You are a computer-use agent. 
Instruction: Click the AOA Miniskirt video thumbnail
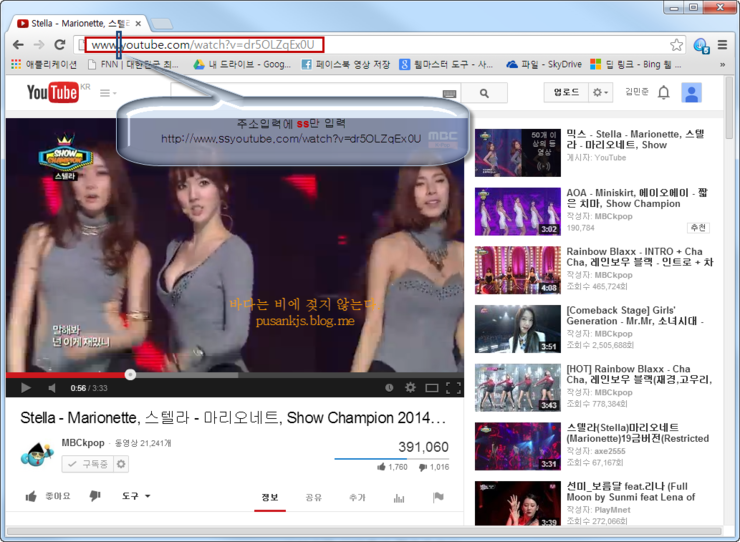click(518, 211)
